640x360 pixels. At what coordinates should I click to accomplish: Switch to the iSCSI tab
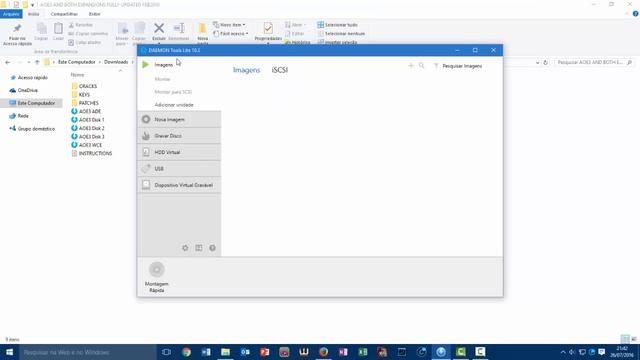point(280,70)
